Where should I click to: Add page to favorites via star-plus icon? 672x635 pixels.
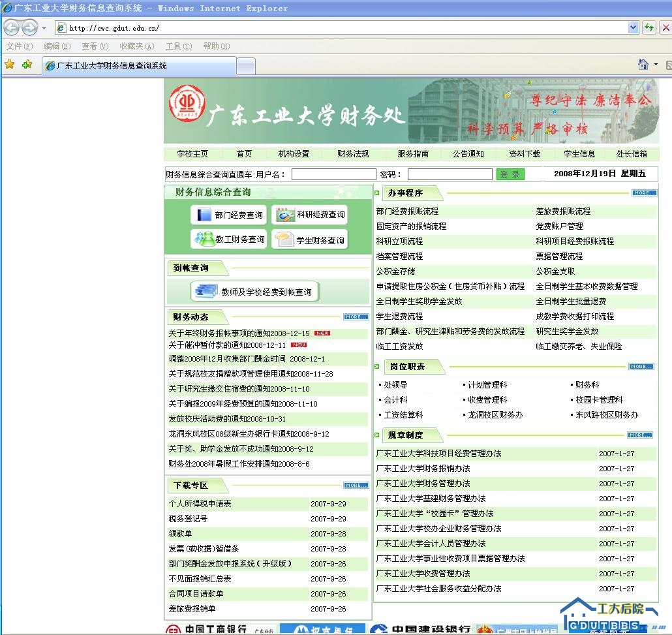(x=26, y=65)
